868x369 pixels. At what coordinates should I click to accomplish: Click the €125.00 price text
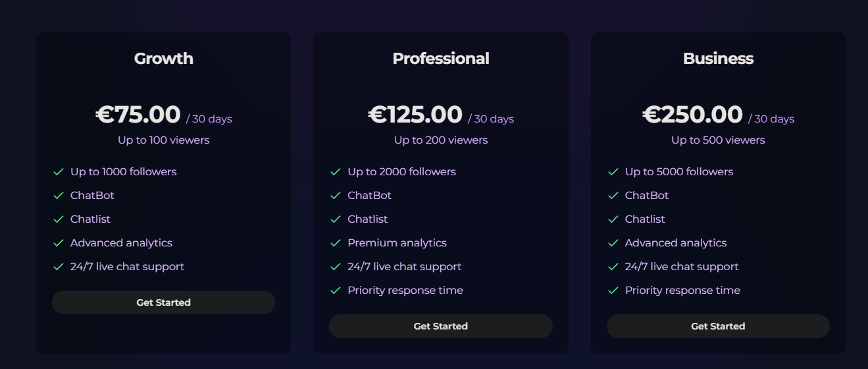pos(415,115)
